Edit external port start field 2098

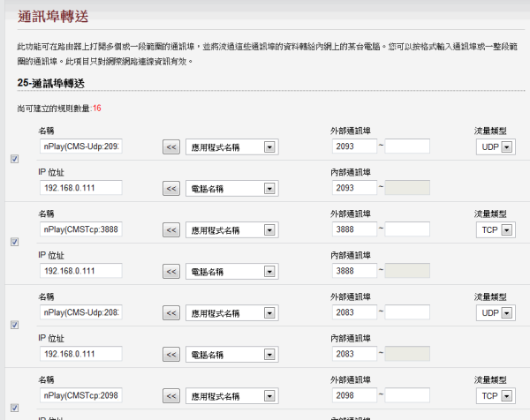point(354,395)
